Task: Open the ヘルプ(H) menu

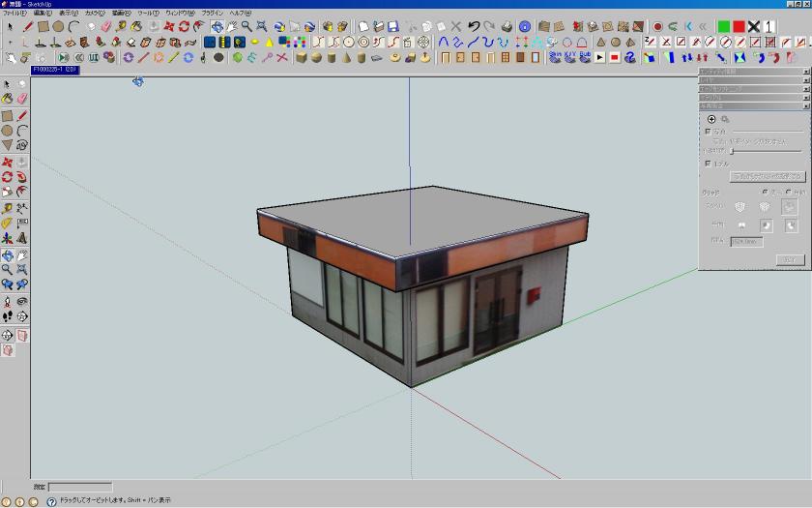Action: click(x=241, y=13)
